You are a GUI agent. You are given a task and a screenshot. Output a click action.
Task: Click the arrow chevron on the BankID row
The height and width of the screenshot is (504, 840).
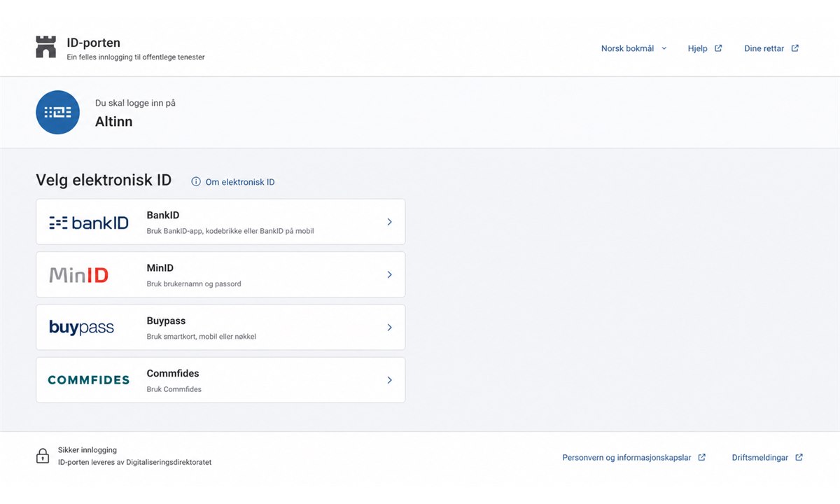tap(390, 222)
